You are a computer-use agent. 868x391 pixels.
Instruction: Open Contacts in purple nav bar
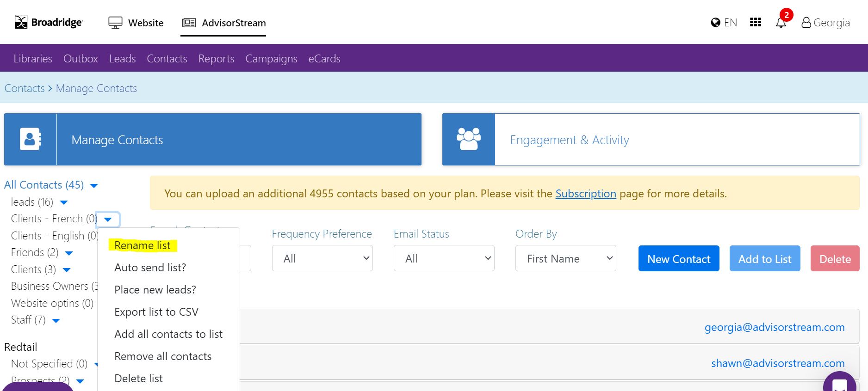pyautogui.click(x=167, y=59)
